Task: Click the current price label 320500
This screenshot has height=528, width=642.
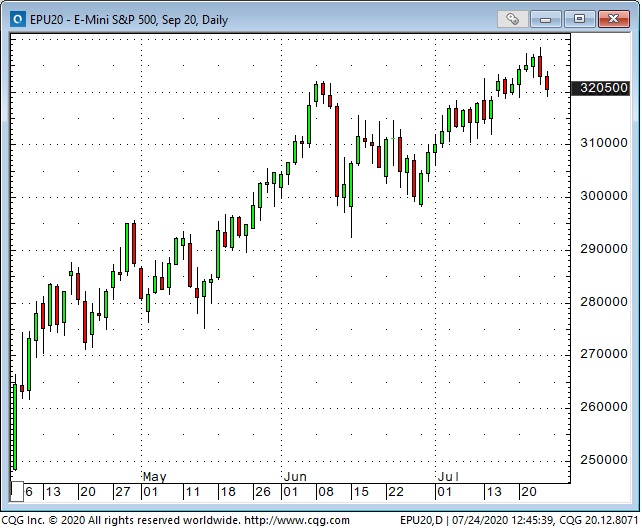Action: [x=600, y=88]
